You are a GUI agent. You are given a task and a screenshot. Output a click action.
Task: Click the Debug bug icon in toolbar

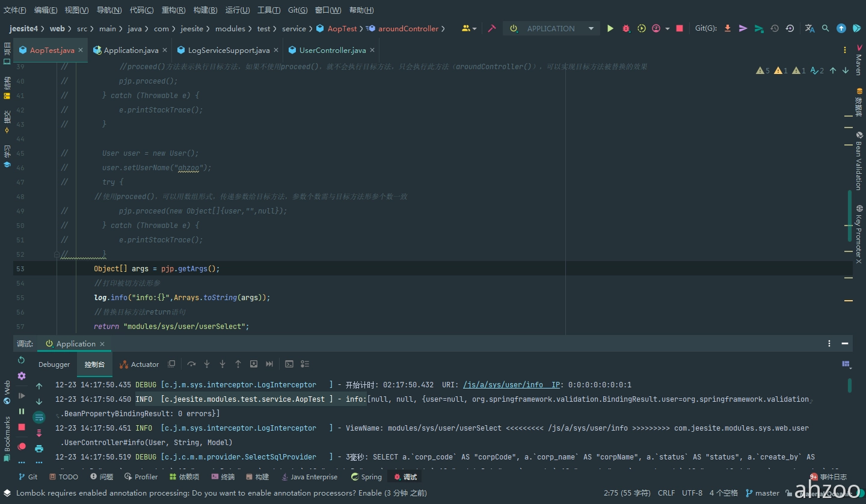(x=626, y=28)
